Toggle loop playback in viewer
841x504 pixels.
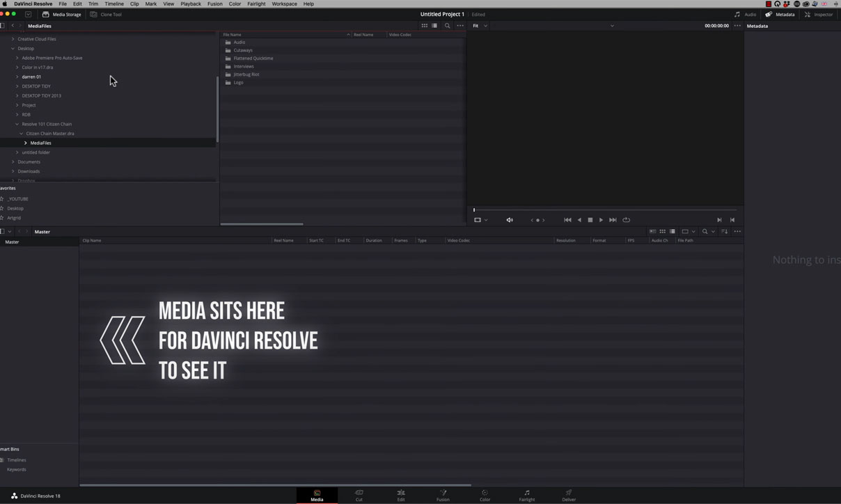[x=627, y=220]
